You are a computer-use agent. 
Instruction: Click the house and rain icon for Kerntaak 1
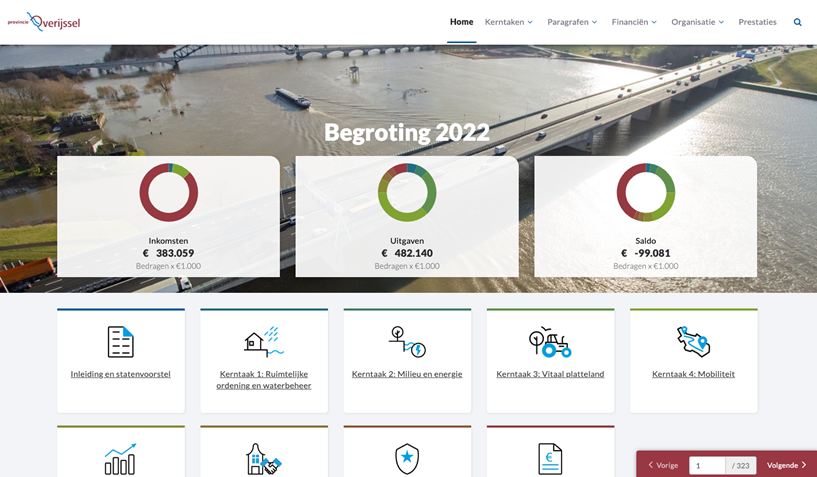pos(264,342)
